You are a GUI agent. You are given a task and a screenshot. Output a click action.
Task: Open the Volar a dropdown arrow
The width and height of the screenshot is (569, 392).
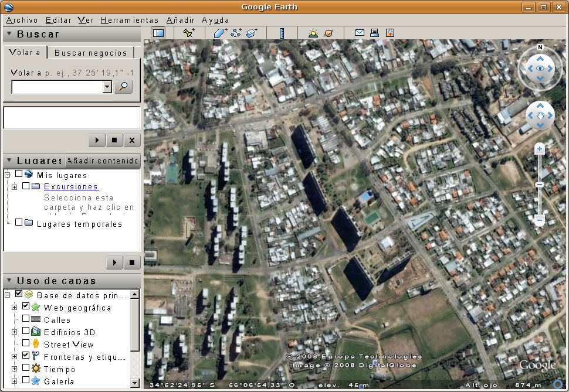pyautogui.click(x=107, y=87)
